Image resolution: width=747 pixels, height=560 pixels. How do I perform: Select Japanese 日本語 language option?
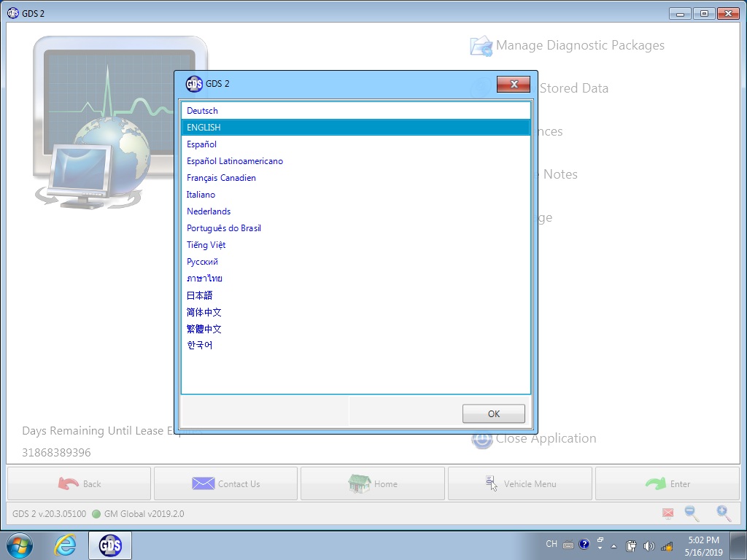[x=356, y=295]
